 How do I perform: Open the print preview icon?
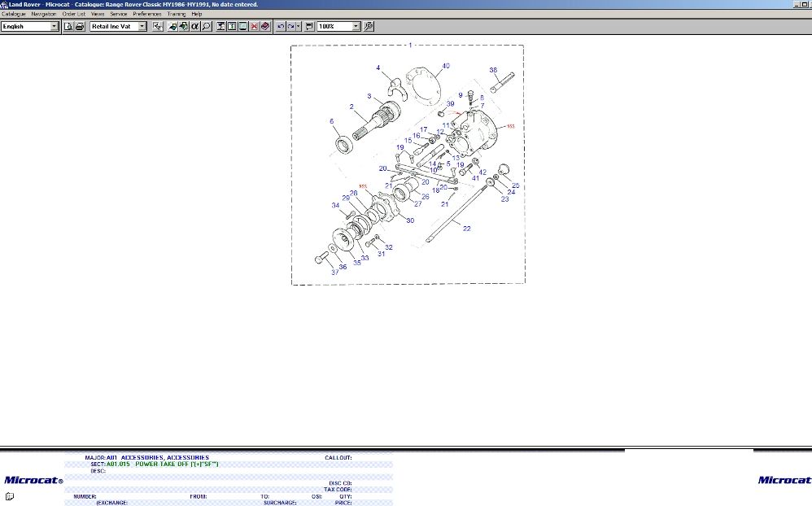[x=68, y=26]
